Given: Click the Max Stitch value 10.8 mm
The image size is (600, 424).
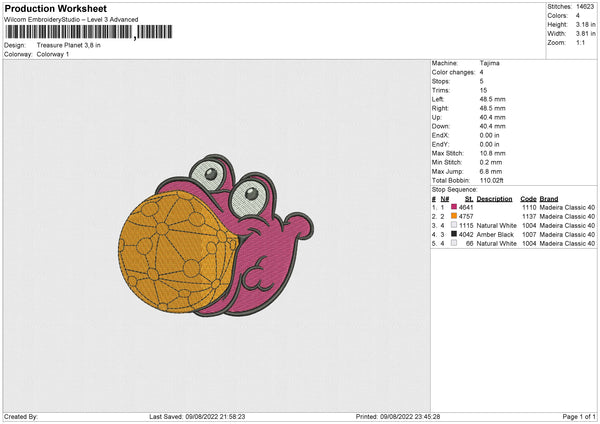Looking at the screenshot, I should [x=492, y=153].
